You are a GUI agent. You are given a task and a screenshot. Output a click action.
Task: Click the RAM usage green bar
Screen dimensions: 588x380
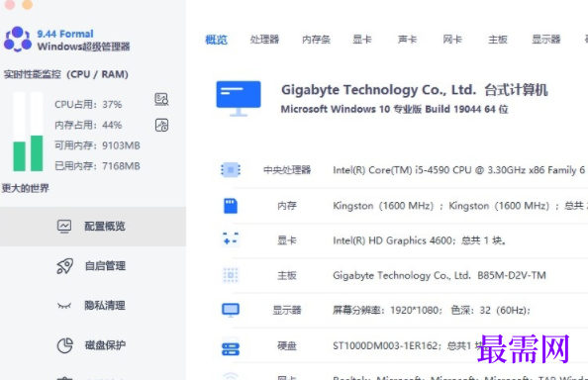pos(37,153)
